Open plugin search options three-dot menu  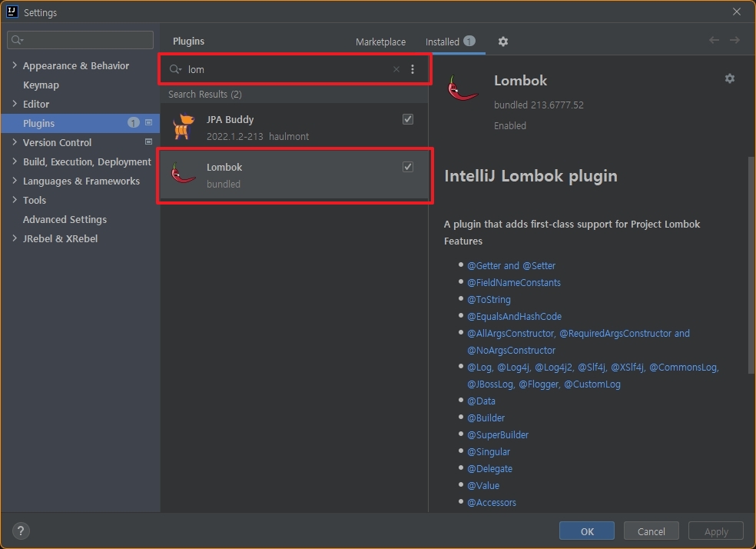coord(413,69)
